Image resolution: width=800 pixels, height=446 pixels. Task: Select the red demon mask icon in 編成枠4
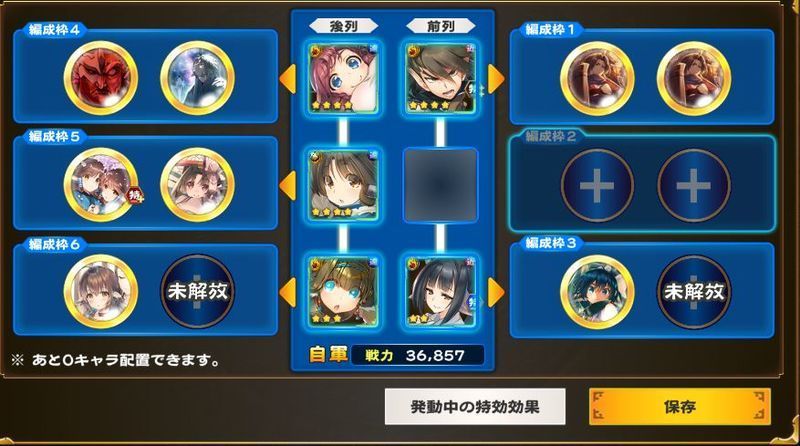pos(101,78)
